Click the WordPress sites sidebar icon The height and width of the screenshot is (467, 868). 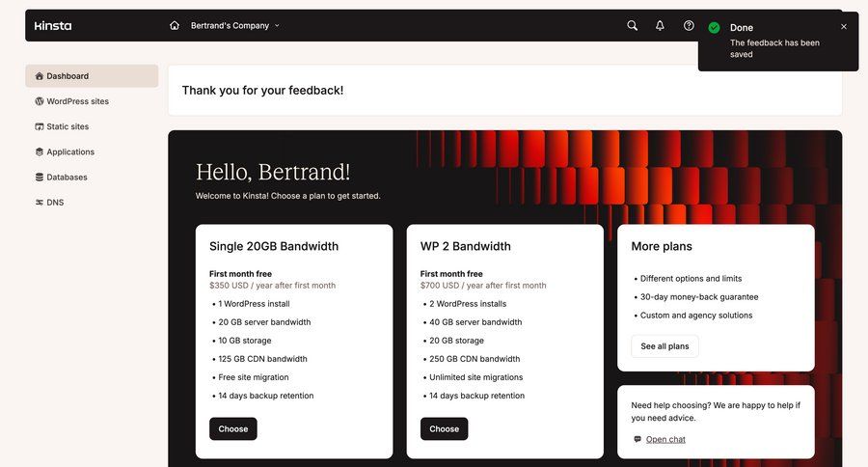click(x=40, y=101)
